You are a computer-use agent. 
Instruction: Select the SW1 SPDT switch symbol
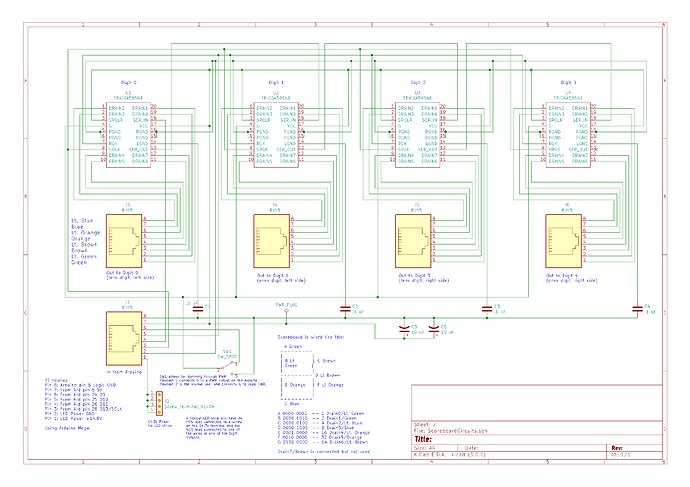(x=228, y=366)
